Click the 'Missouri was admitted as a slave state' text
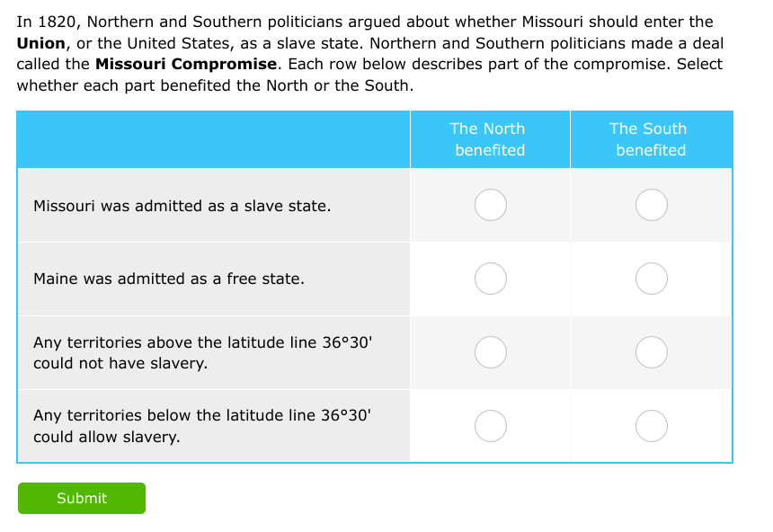This screenshot has height=532, width=773. coord(182,206)
